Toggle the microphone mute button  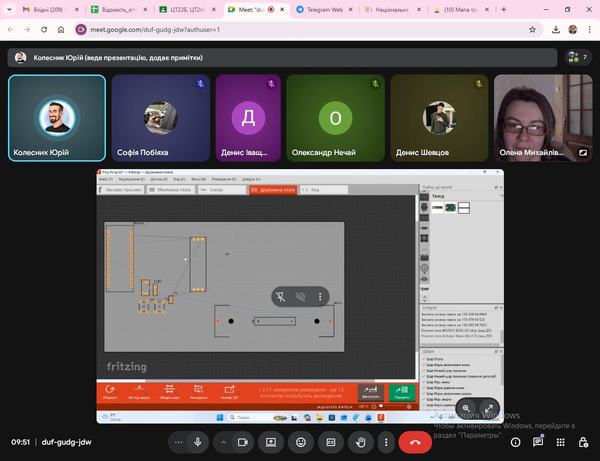(198, 441)
